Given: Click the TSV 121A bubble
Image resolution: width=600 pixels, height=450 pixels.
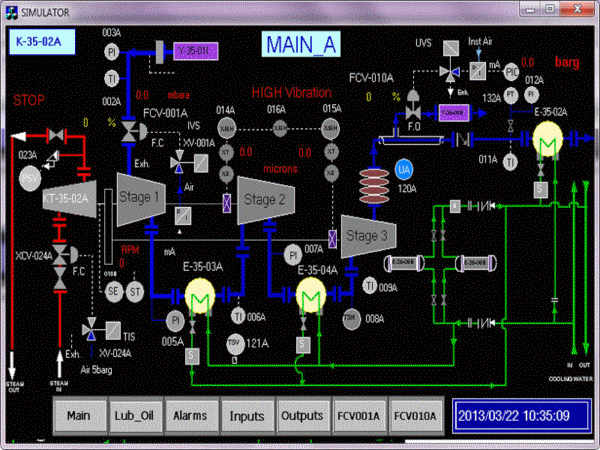Looking at the screenshot, I should point(235,343).
